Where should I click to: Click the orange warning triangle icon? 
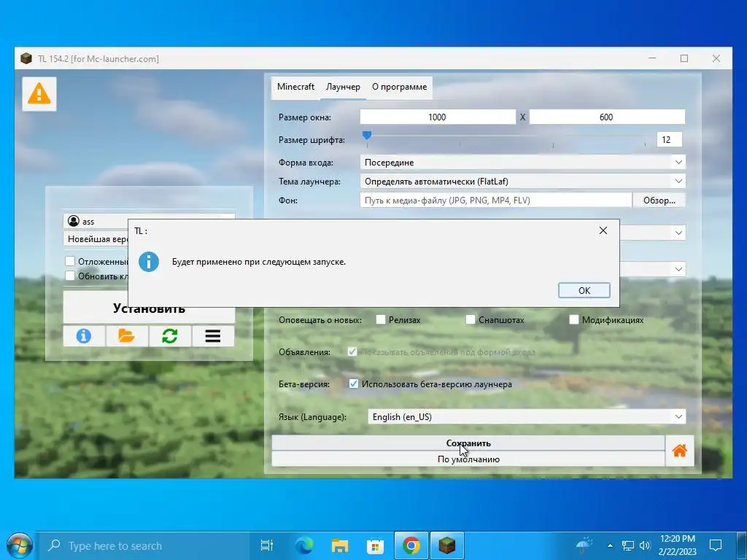tap(39, 93)
